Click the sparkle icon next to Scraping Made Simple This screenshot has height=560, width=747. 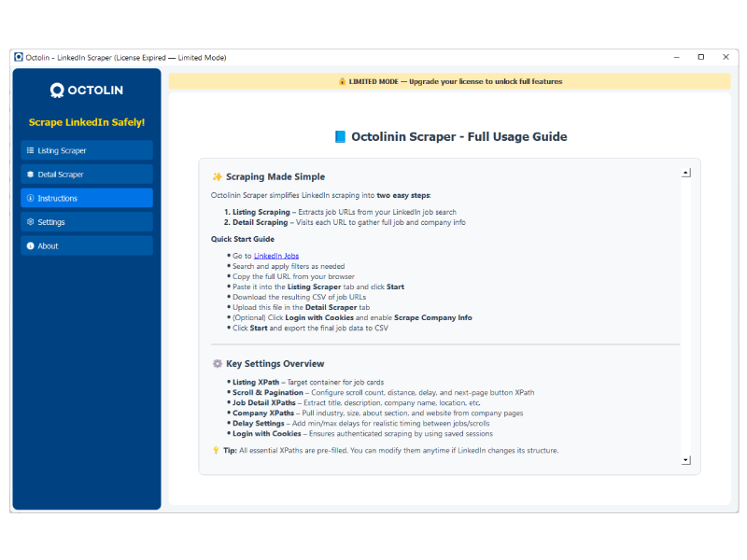[218, 176]
